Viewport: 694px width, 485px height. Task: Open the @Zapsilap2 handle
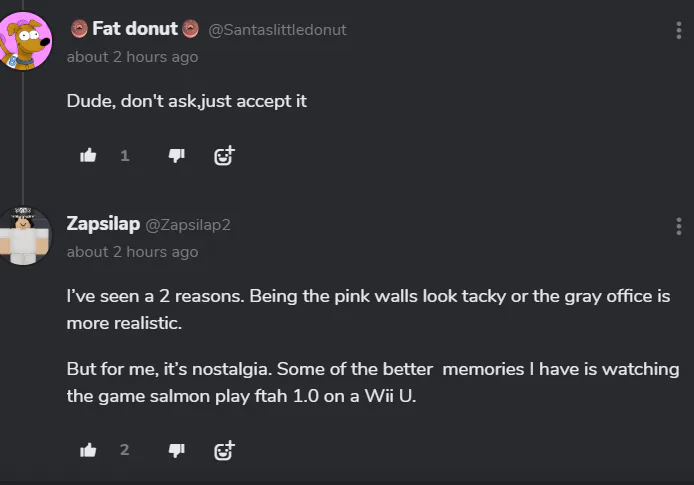coord(188,225)
